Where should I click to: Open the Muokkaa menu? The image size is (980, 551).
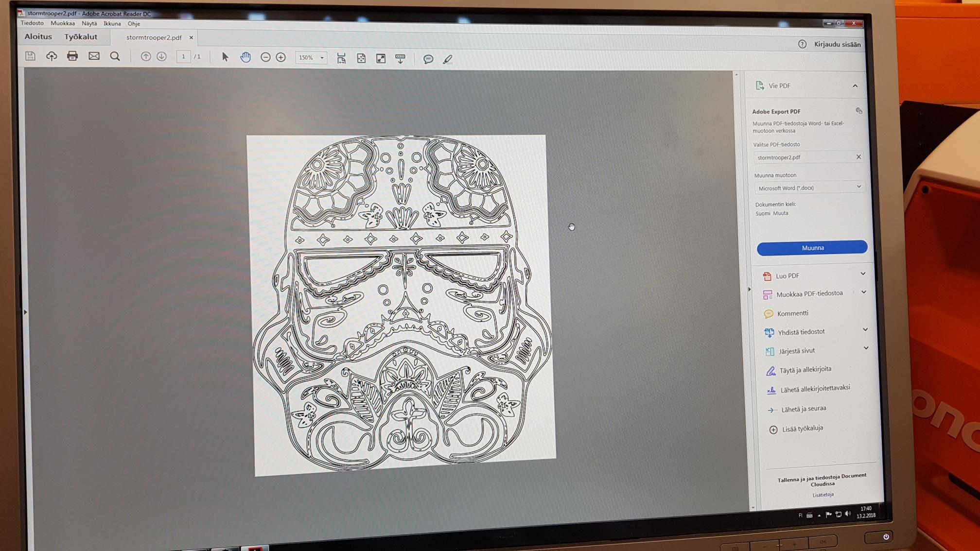tap(63, 23)
